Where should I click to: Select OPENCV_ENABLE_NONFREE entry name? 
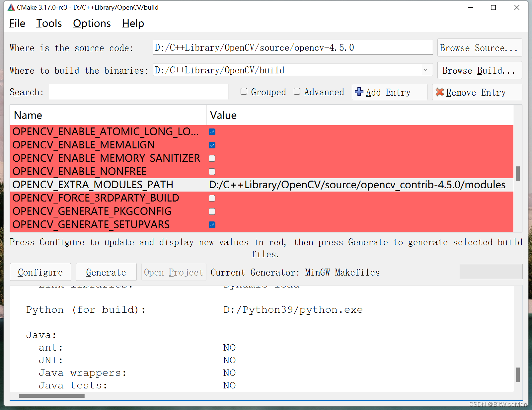pos(80,171)
